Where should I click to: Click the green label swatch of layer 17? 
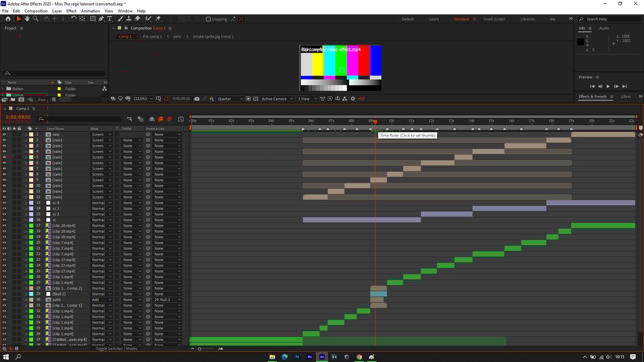pos(31,225)
